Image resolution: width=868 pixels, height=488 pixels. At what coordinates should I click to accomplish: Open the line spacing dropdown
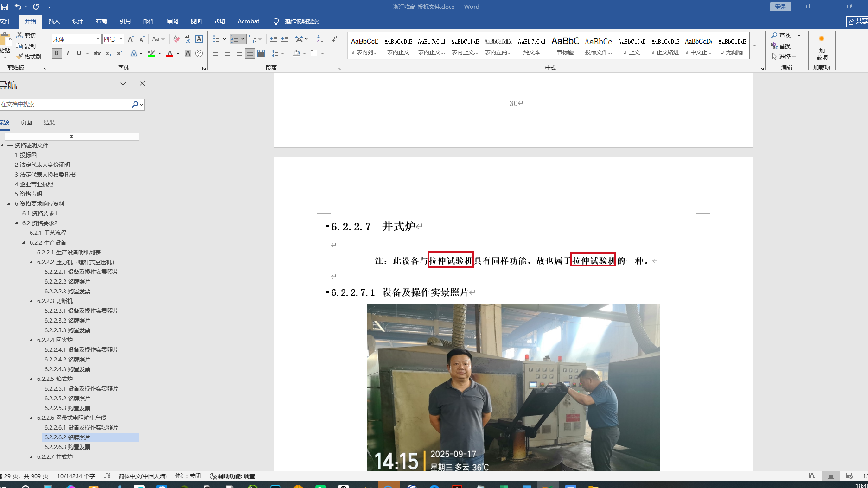[x=277, y=53]
